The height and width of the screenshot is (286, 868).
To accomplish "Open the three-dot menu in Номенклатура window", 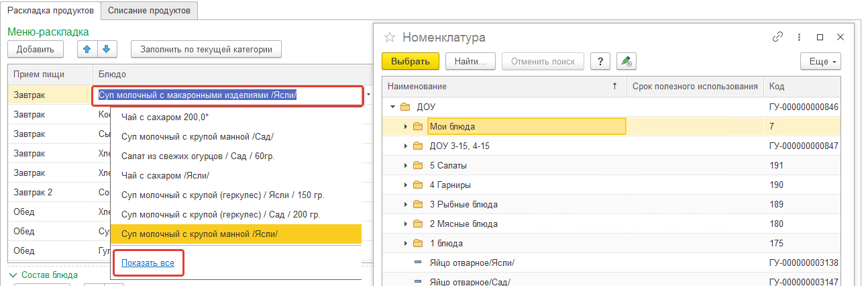I will tap(799, 38).
